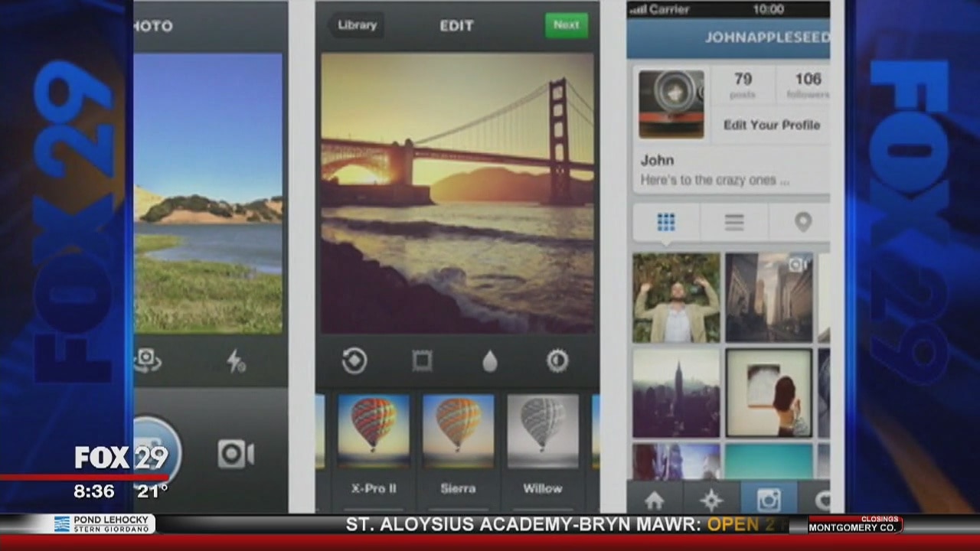980x551 pixels.
Task: Click the Pond Lehocky sponsor logo
Action: (x=104, y=524)
